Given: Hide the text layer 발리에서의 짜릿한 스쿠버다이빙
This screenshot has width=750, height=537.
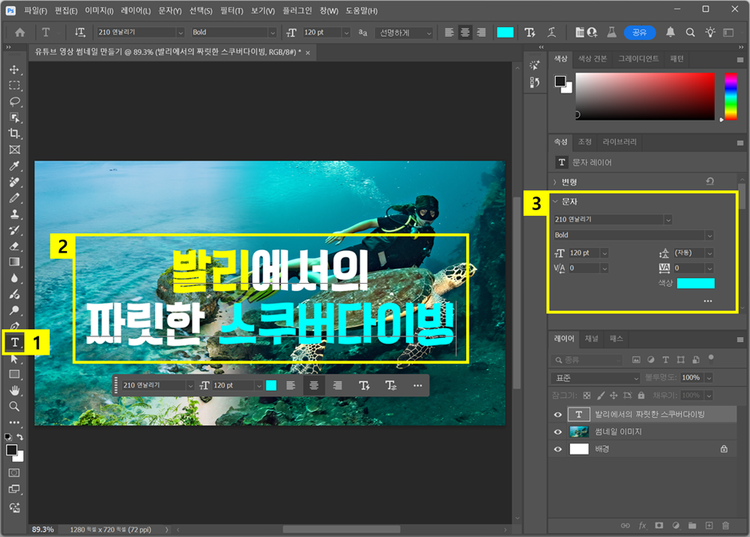Looking at the screenshot, I should point(558,415).
